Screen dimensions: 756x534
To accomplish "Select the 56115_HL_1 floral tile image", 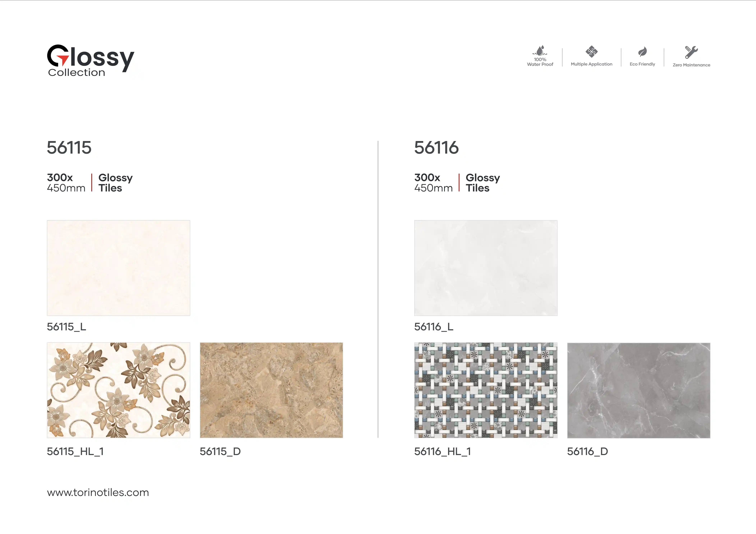I will click(119, 390).
